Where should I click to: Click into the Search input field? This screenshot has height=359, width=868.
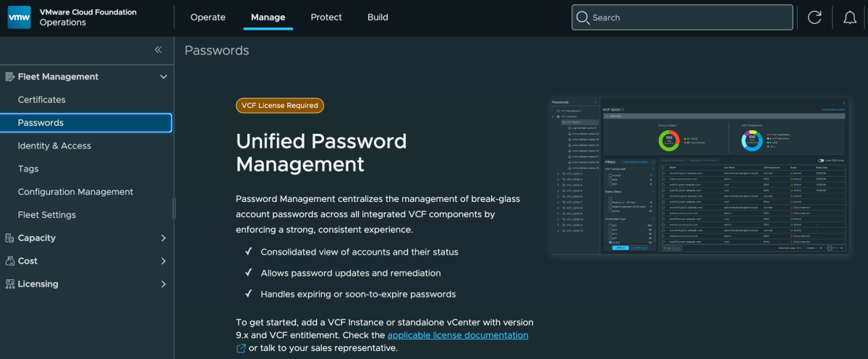[682, 17]
